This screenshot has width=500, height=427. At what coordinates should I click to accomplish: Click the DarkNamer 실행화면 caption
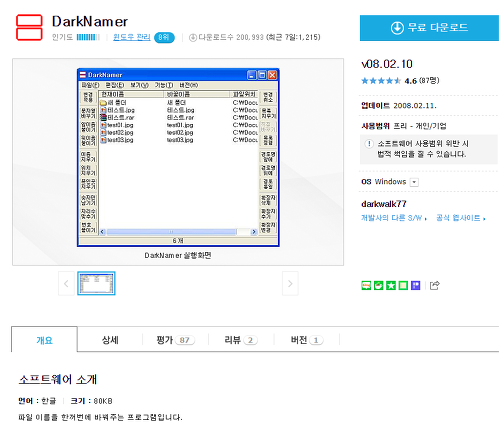point(178,255)
